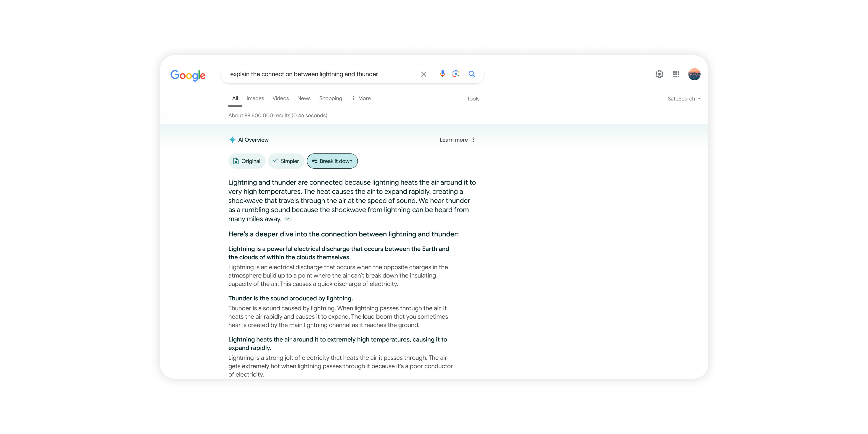Switch to the Images results tab
The height and width of the screenshot is (434, 868).
pos(255,98)
